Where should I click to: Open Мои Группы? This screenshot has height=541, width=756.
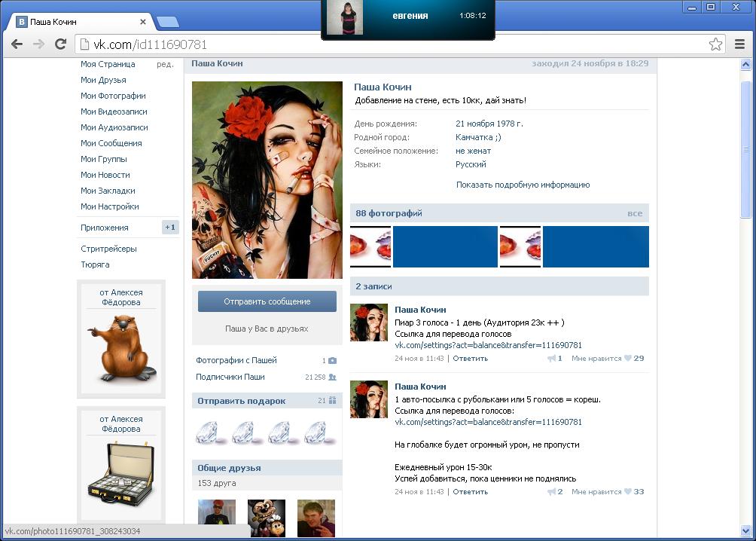(x=104, y=159)
